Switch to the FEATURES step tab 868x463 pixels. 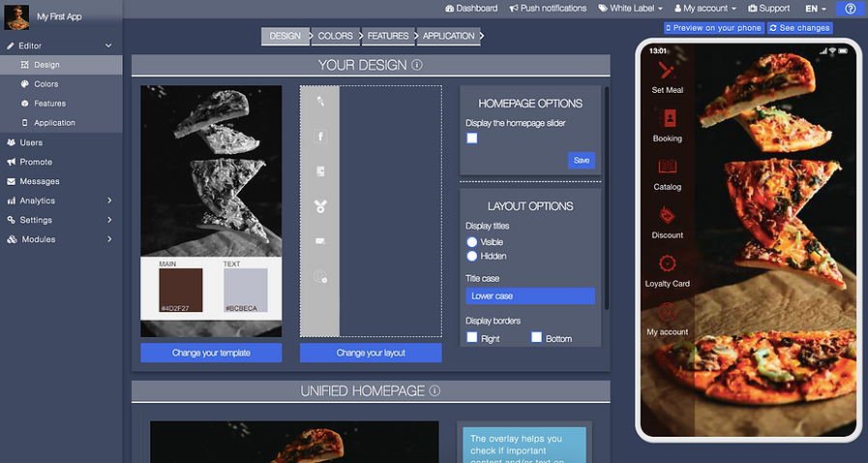pos(388,36)
